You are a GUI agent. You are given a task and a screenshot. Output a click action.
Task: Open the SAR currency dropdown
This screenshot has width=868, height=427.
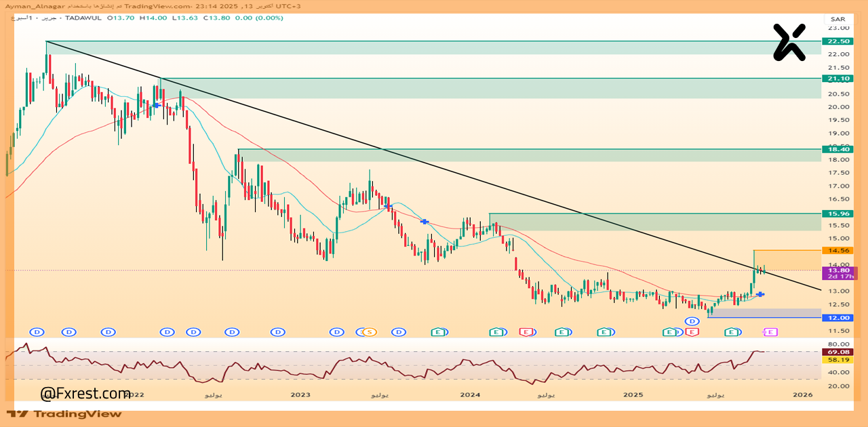click(x=837, y=20)
